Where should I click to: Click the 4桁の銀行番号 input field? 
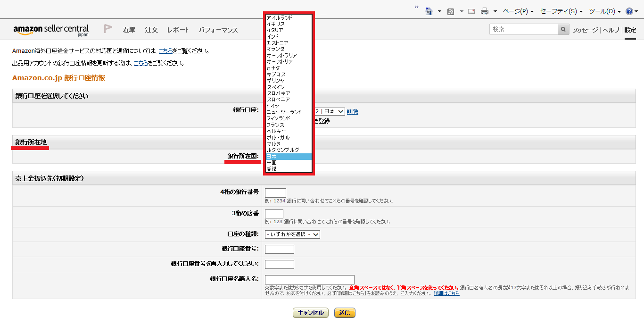(276, 192)
